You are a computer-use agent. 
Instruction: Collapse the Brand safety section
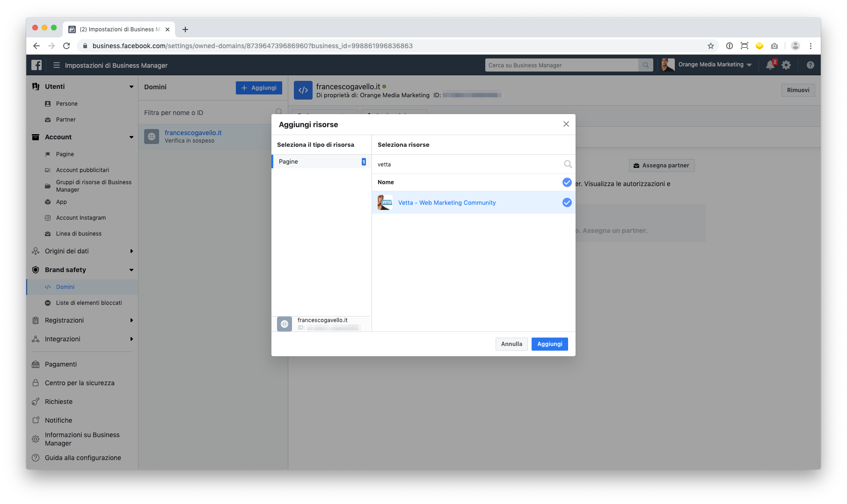131,270
